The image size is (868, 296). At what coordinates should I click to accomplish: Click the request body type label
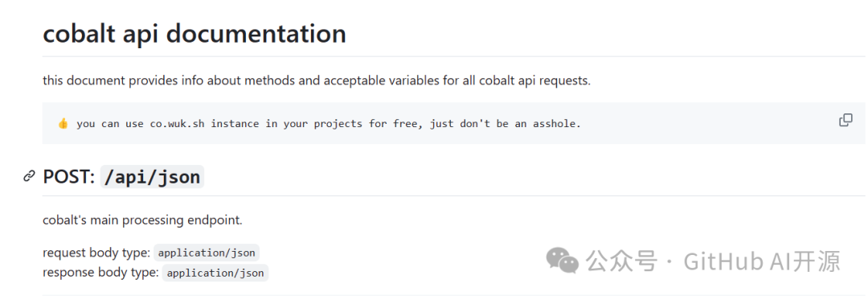96,253
